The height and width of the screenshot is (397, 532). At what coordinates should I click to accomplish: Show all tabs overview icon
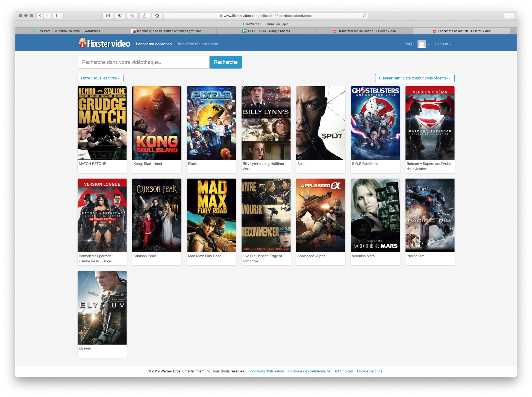pos(509,16)
